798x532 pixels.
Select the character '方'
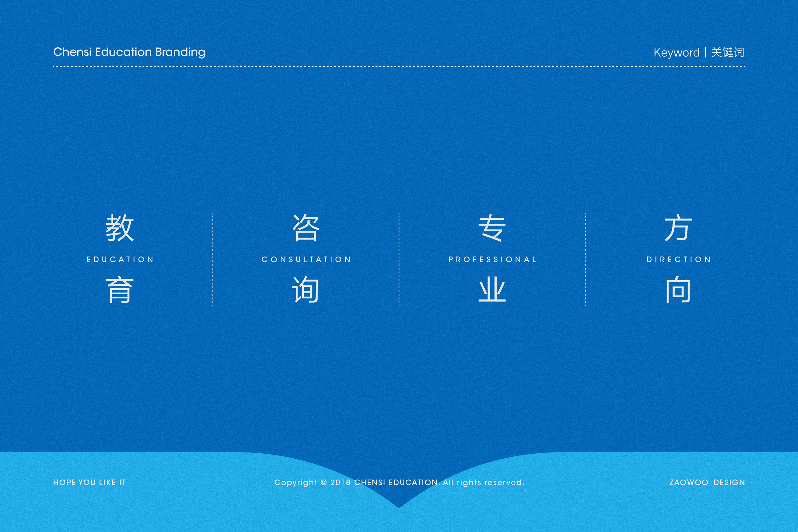[678, 228]
